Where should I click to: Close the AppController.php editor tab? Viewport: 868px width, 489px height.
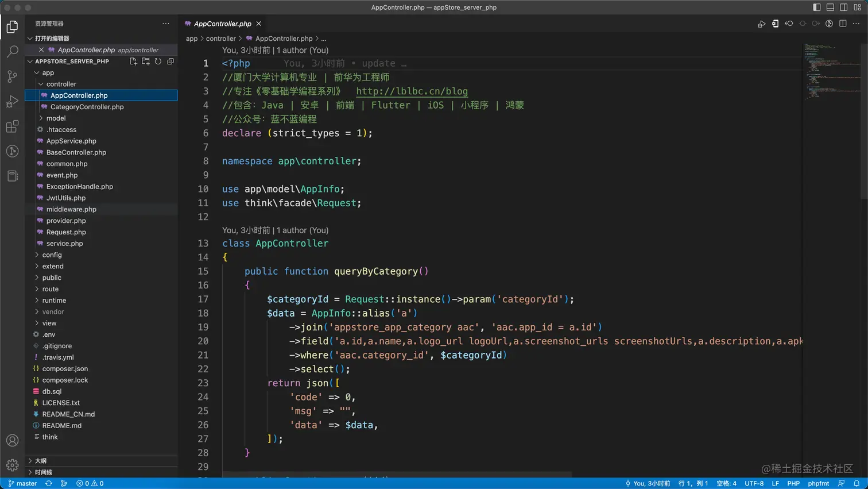pyautogui.click(x=259, y=24)
